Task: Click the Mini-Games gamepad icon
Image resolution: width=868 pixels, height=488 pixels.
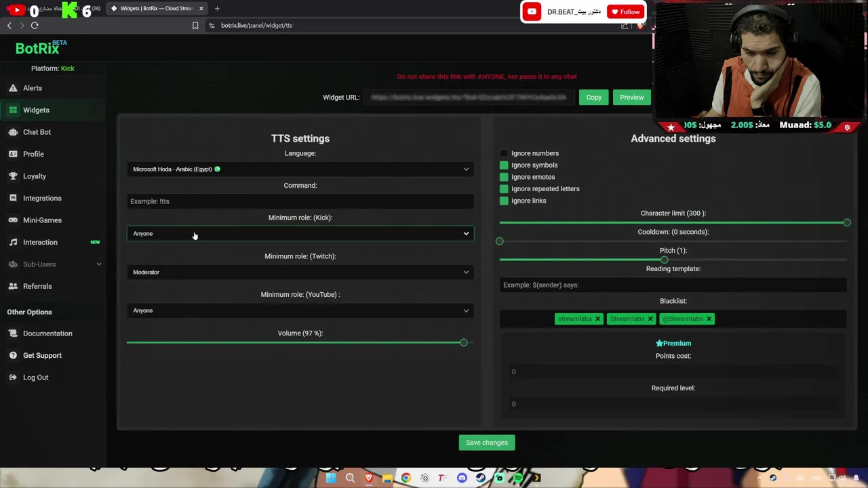Action: 13,220
